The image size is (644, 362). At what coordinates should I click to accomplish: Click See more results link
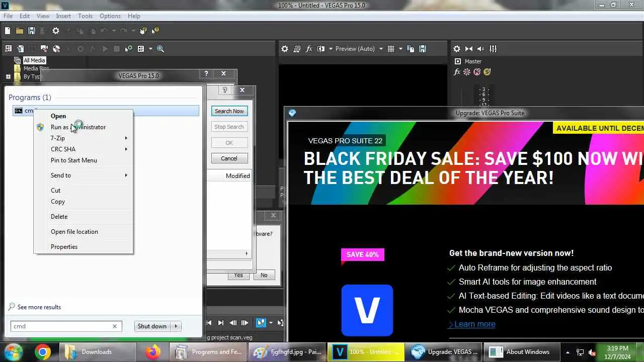(x=39, y=307)
